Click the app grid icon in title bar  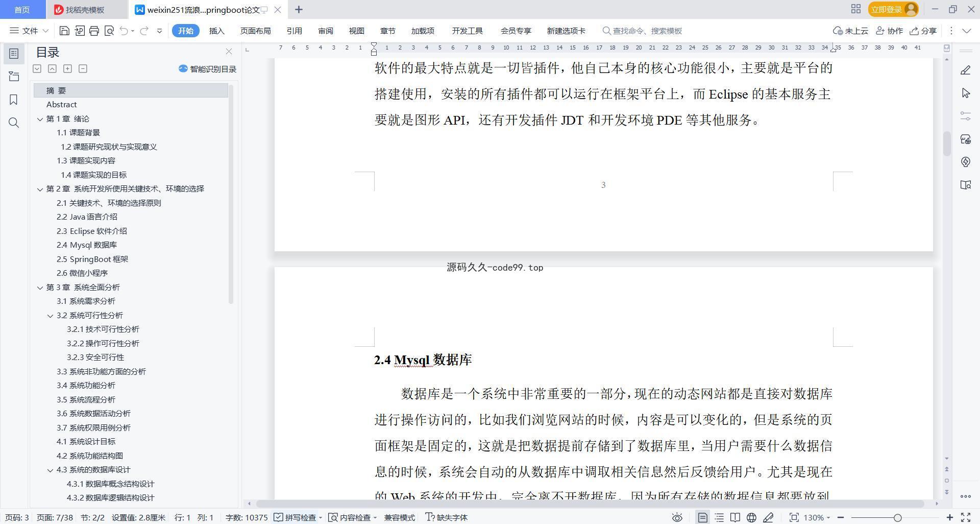(x=856, y=9)
